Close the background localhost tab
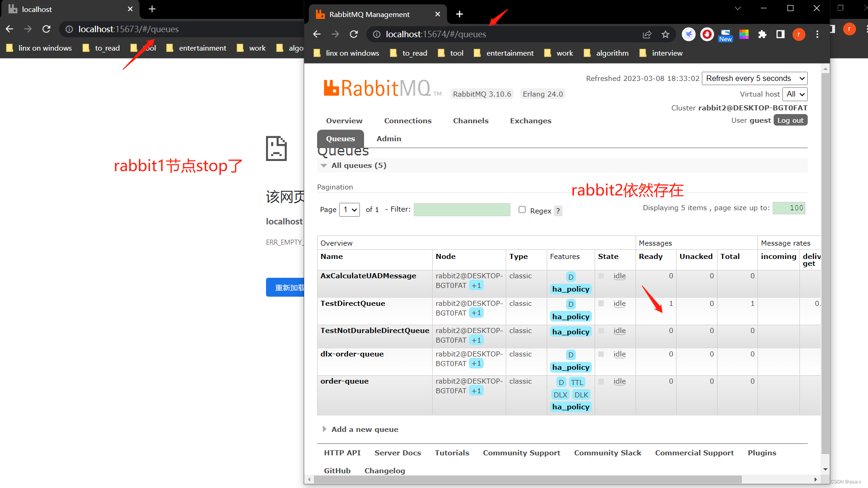868x488 pixels. click(x=130, y=9)
